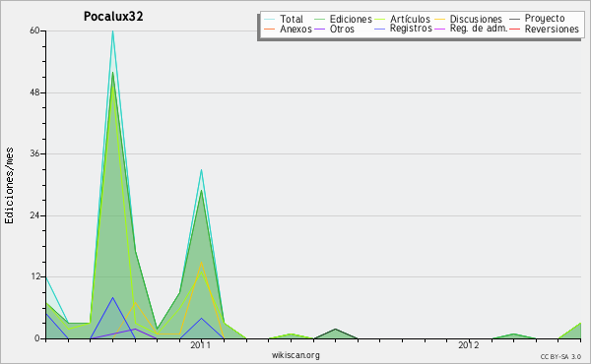Click the Registros legend label
591x364 pixels.
coord(411,29)
